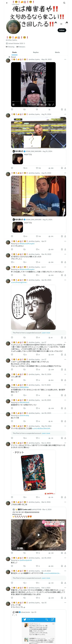Share the pinned video post
This screenshot has height=644, width=72.
coord(65,109)
